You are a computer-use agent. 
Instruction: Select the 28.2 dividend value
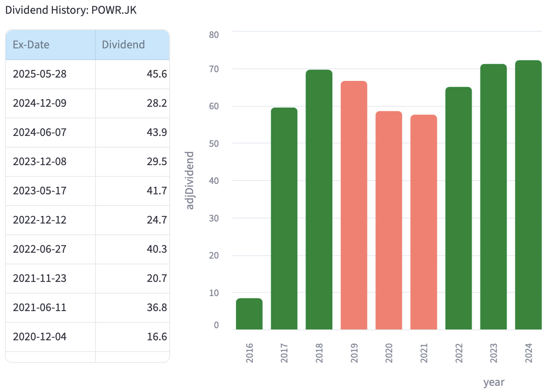click(x=133, y=103)
